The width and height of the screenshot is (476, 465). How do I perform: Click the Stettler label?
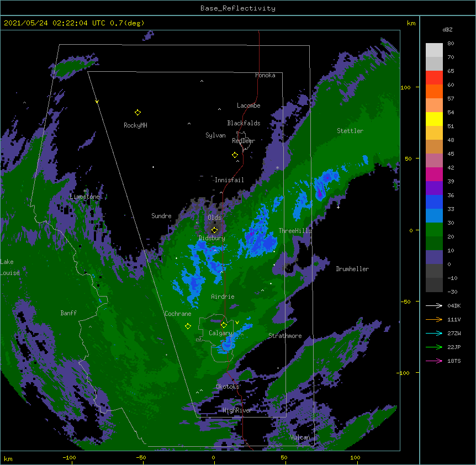350,131
